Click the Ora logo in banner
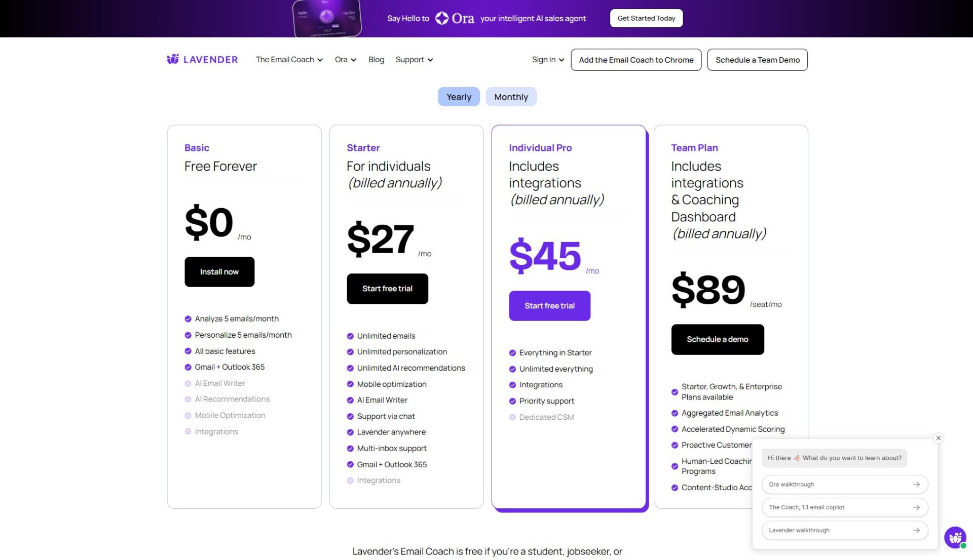The width and height of the screenshot is (973, 560). point(455,18)
